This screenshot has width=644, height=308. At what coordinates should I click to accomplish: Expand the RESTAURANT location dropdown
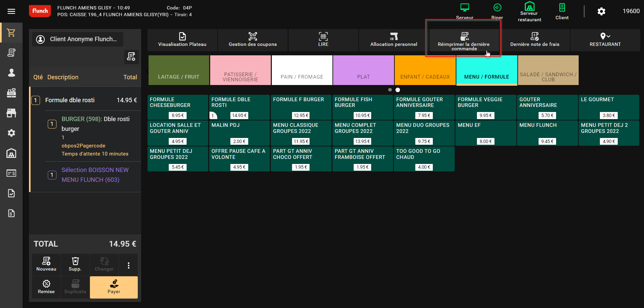click(605, 40)
